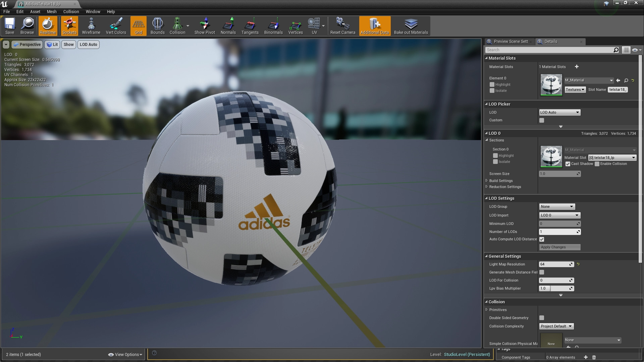
Task: Open View Options at the bottom
Action: tap(125, 355)
